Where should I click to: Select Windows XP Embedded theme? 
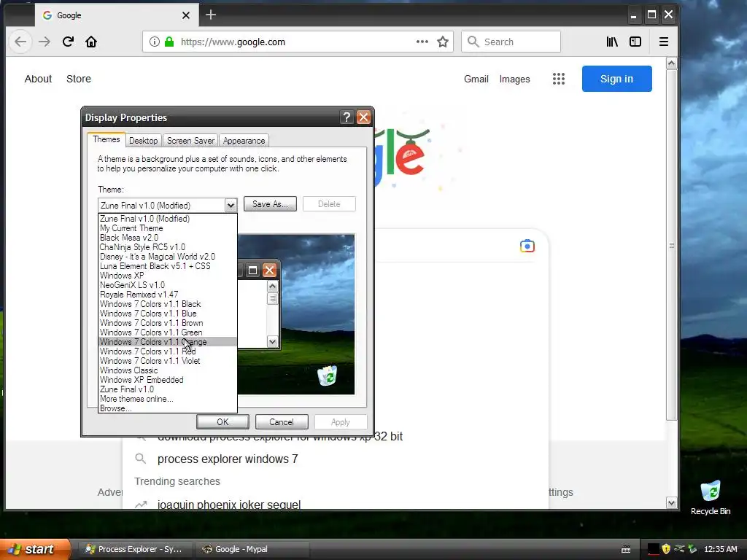point(167,380)
